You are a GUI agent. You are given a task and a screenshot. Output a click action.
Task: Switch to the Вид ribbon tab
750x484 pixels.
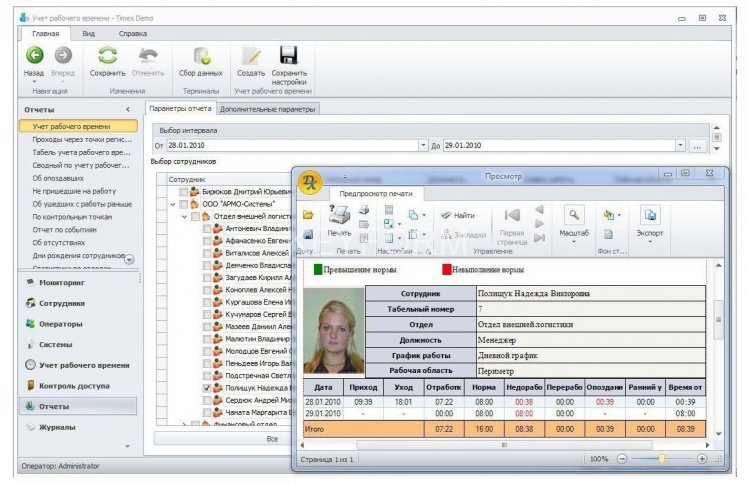(88, 33)
